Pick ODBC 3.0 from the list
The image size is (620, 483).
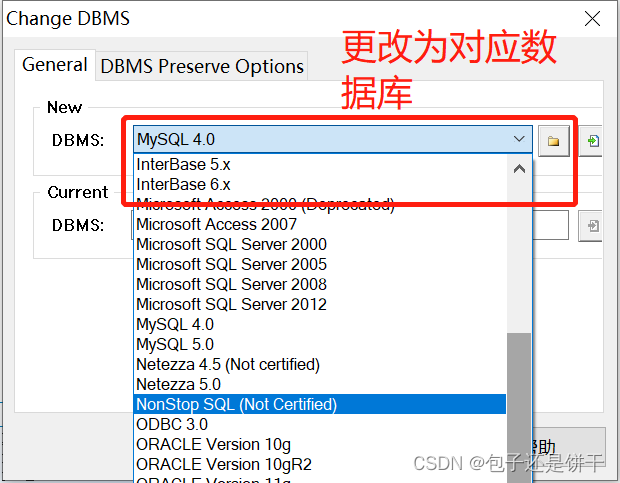pyautogui.click(x=319, y=425)
